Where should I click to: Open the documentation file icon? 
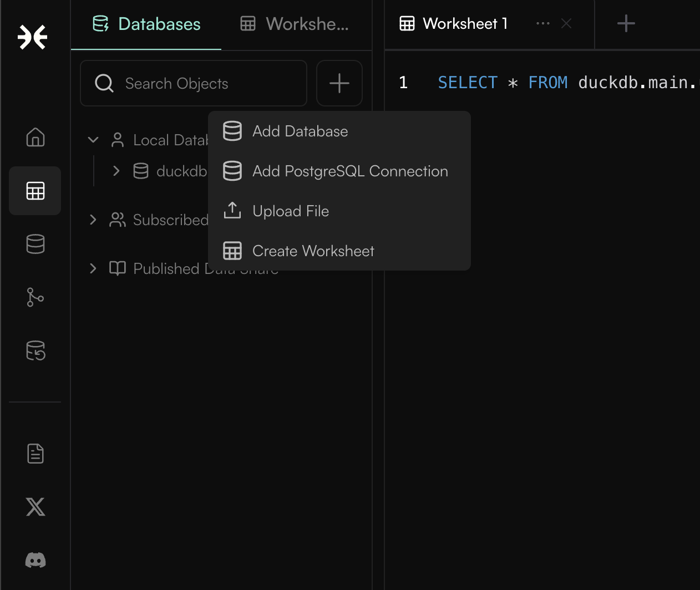point(35,454)
